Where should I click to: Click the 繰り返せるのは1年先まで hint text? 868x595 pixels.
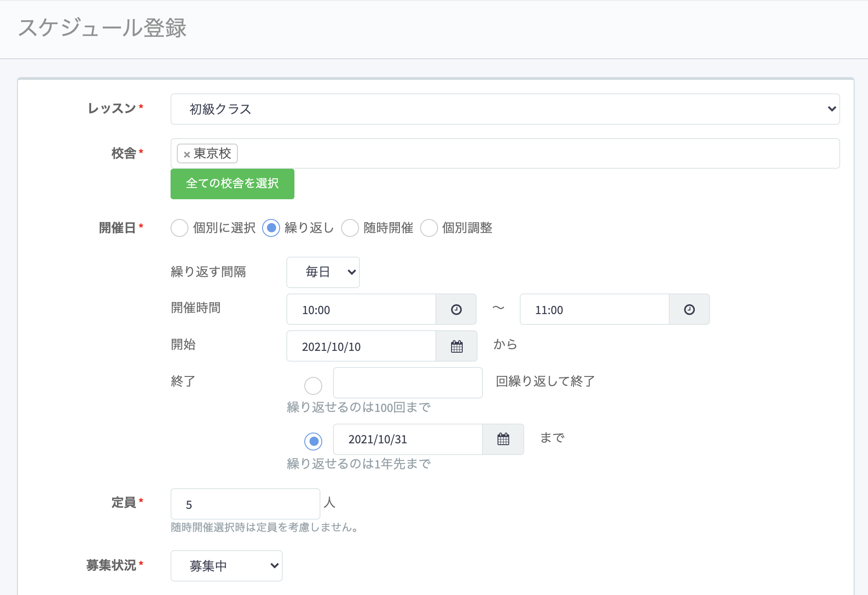point(359,464)
